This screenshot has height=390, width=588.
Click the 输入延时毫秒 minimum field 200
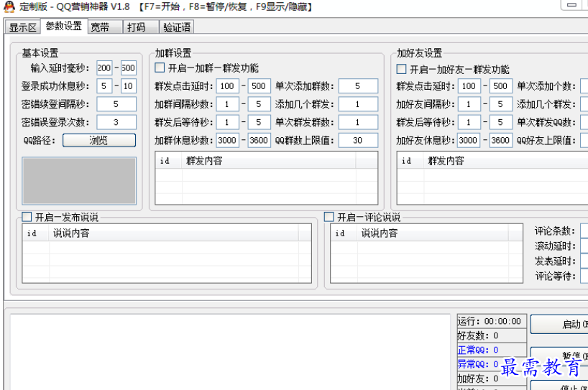(104, 68)
